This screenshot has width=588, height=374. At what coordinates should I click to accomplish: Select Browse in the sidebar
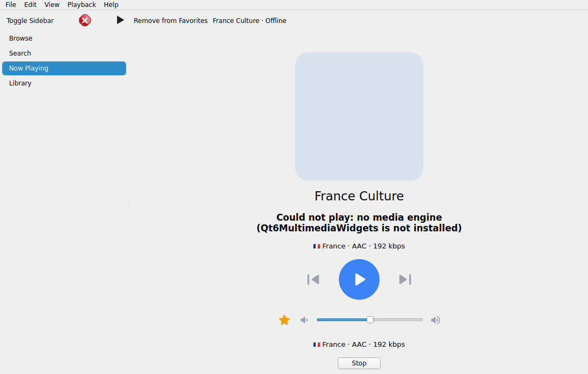pos(64,38)
